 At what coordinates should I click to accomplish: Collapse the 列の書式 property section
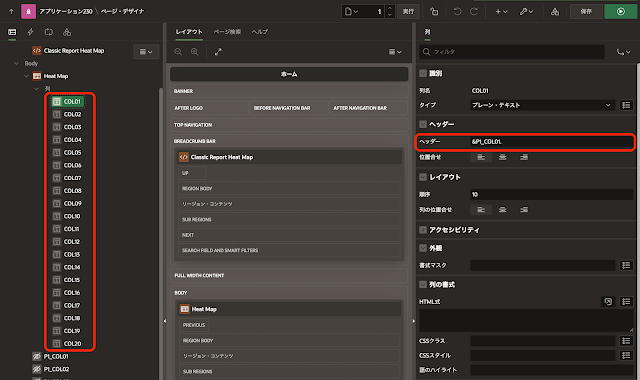(x=423, y=284)
